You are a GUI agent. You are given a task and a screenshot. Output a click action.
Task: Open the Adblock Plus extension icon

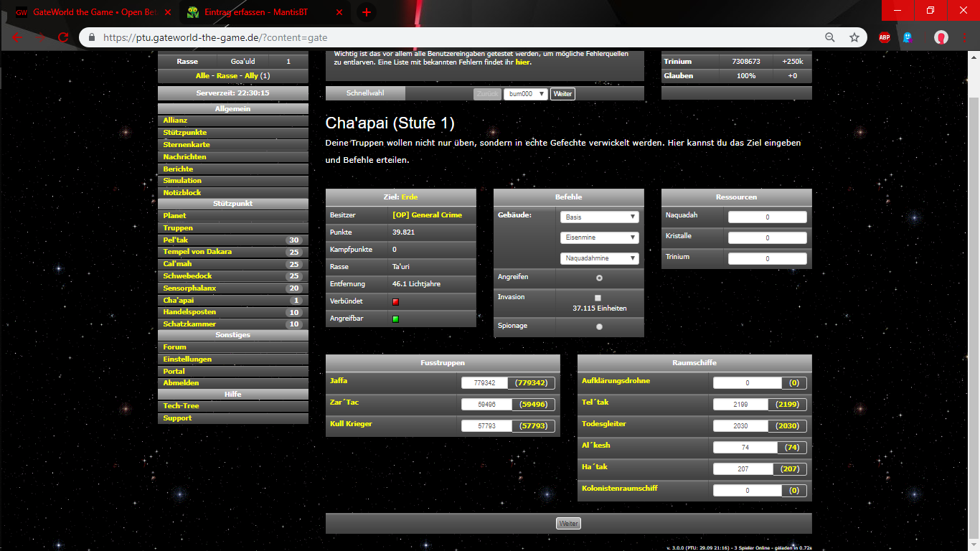[885, 37]
